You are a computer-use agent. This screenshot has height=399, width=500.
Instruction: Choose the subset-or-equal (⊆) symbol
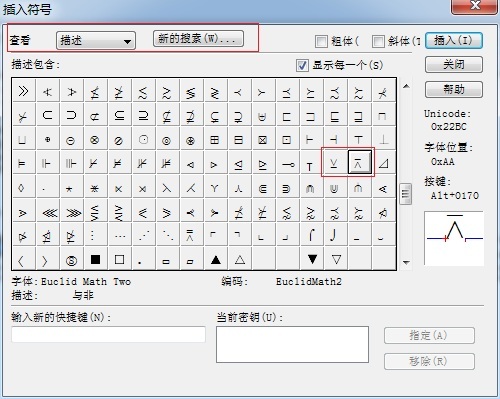pyautogui.click(x=119, y=115)
